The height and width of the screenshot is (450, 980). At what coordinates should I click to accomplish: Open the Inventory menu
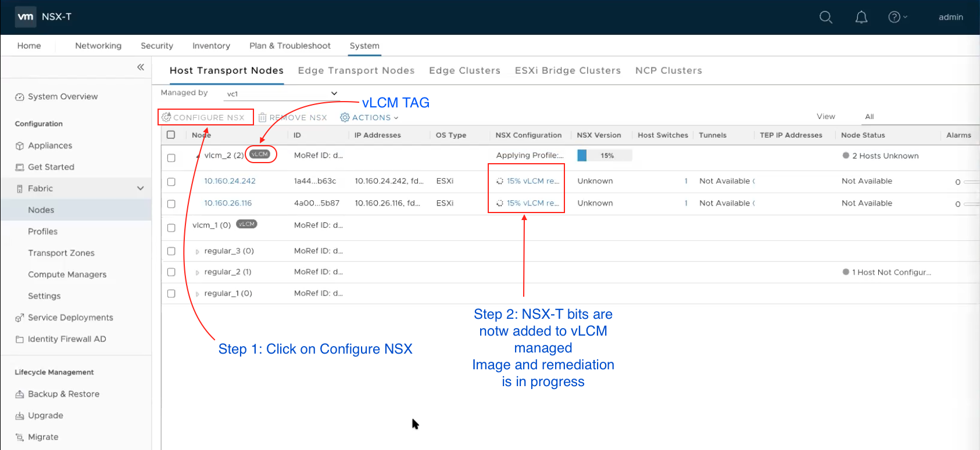211,46
